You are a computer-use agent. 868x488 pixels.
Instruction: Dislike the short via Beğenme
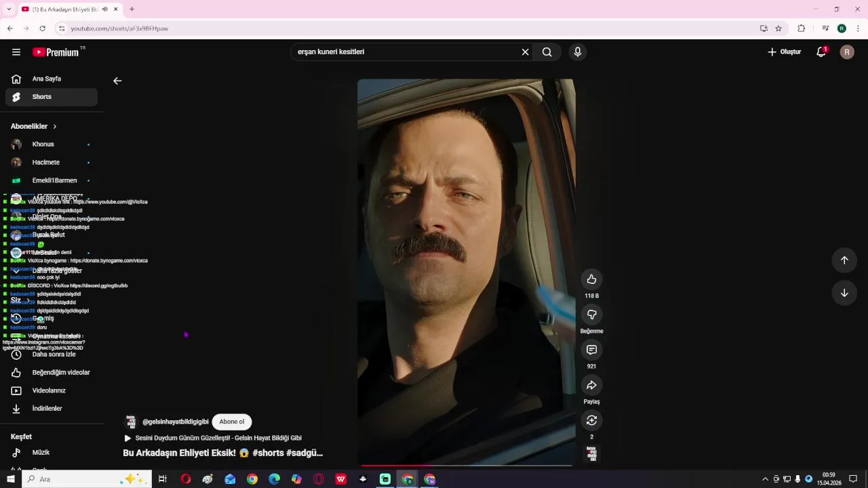[x=591, y=314]
